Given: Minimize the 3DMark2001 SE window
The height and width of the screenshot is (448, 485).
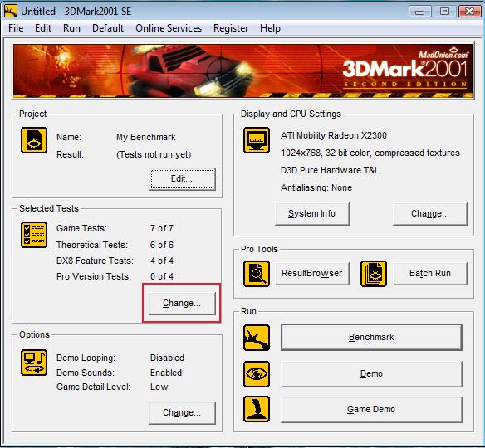Looking at the screenshot, I should point(420,12).
